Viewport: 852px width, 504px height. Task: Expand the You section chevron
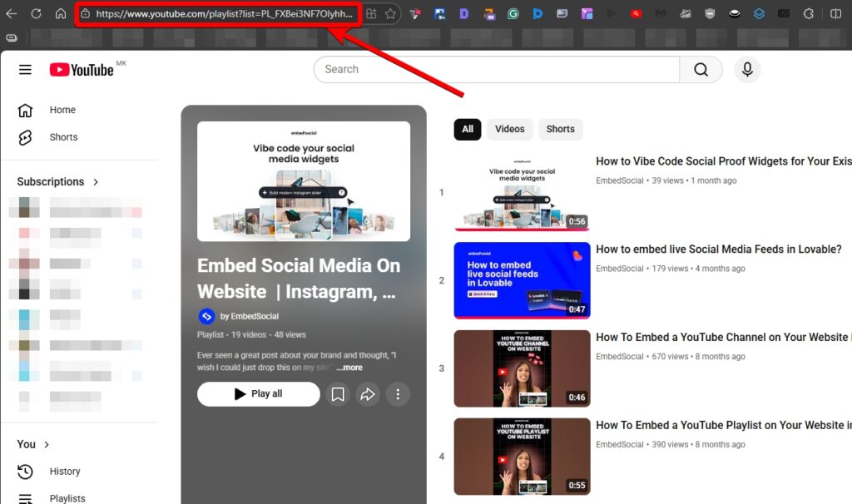point(47,444)
